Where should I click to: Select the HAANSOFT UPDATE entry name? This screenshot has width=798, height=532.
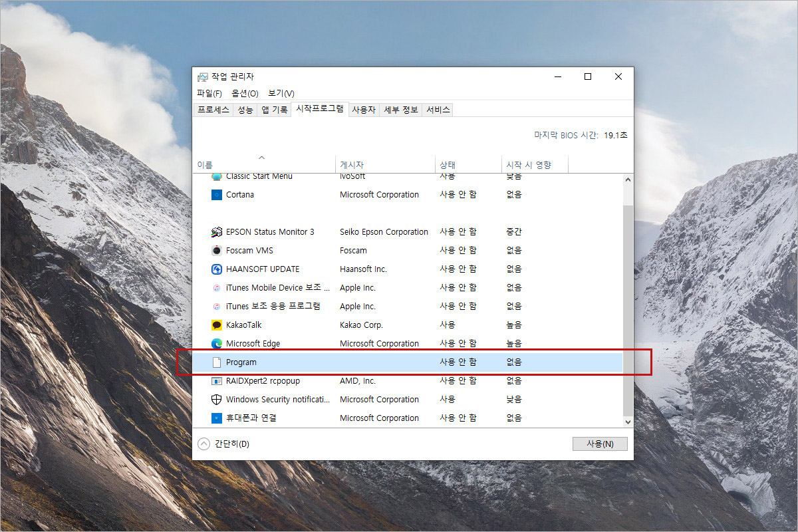263,269
